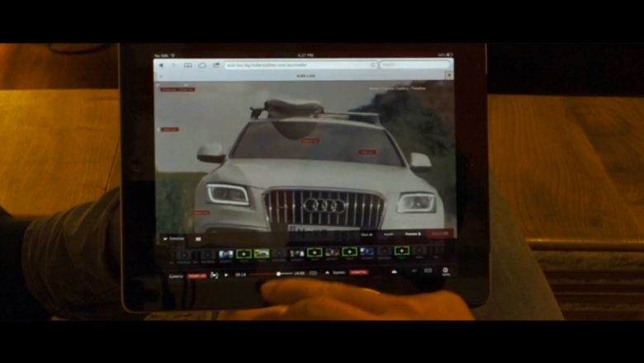The width and height of the screenshot is (644, 363).
Task: Click red scene selection button beside Scenes
Action: (359, 272)
